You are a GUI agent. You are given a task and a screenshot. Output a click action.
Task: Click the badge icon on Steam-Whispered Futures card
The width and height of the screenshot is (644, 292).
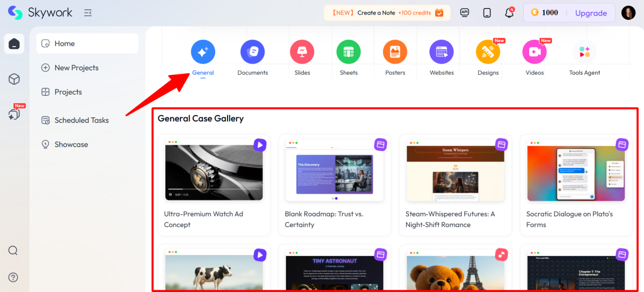point(501,145)
